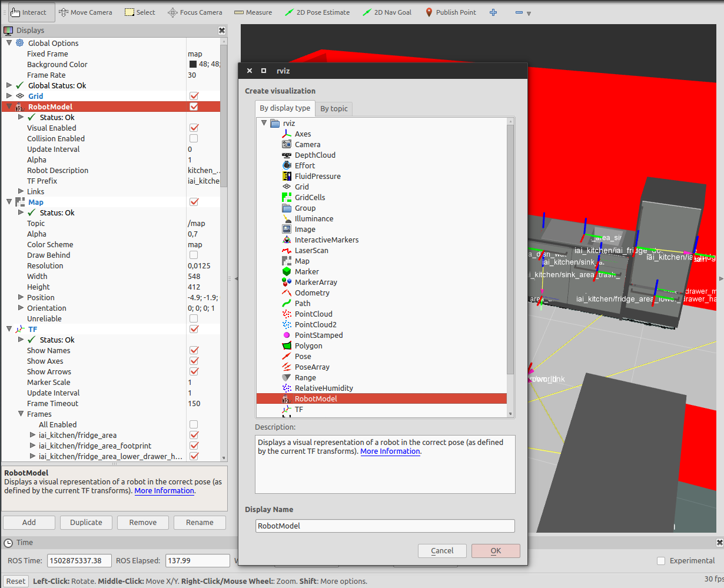Activate the Focus Camera tool
The height and width of the screenshot is (588, 724).
point(195,12)
